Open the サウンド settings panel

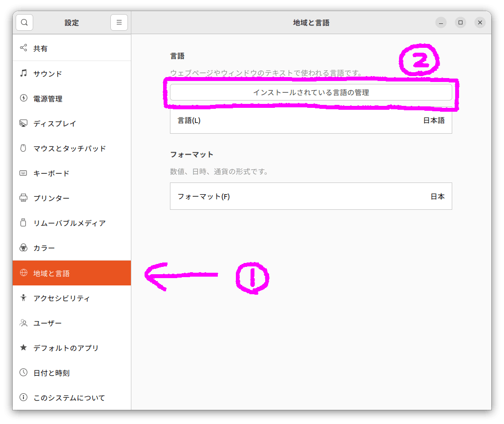tap(72, 73)
